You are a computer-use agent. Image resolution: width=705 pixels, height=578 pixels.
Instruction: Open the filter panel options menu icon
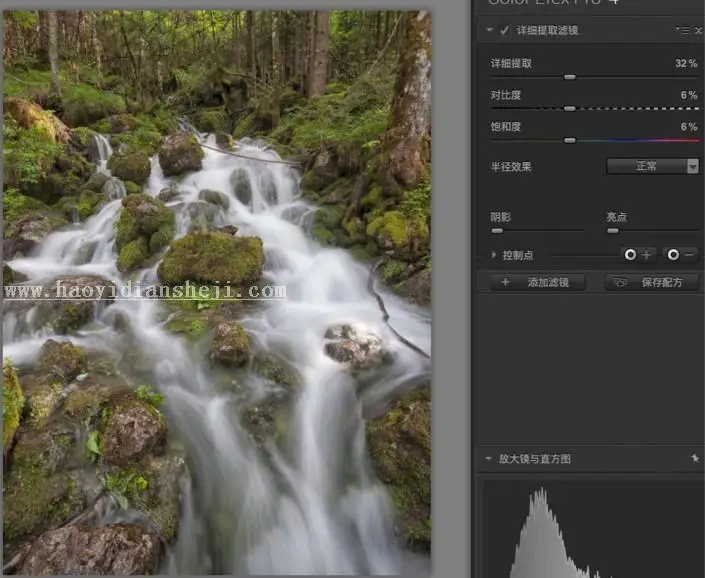(x=683, y=30)
